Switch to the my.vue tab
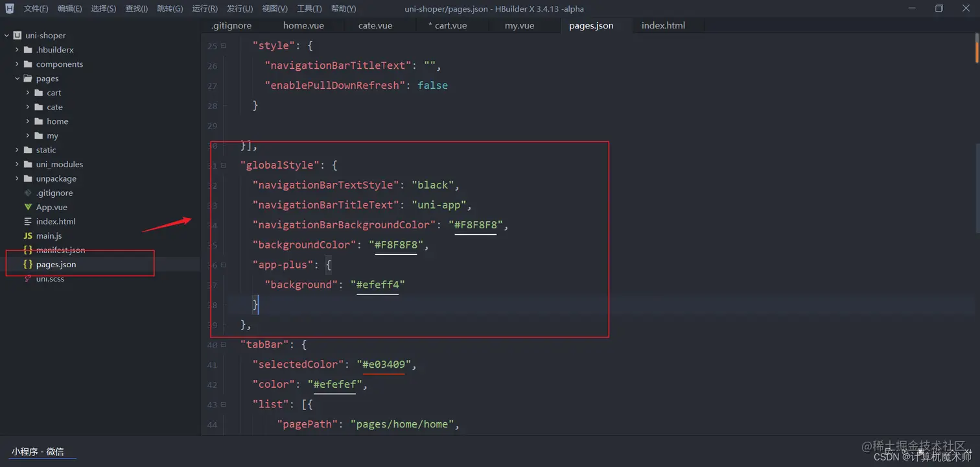The image size is (980, 467). 520,25
